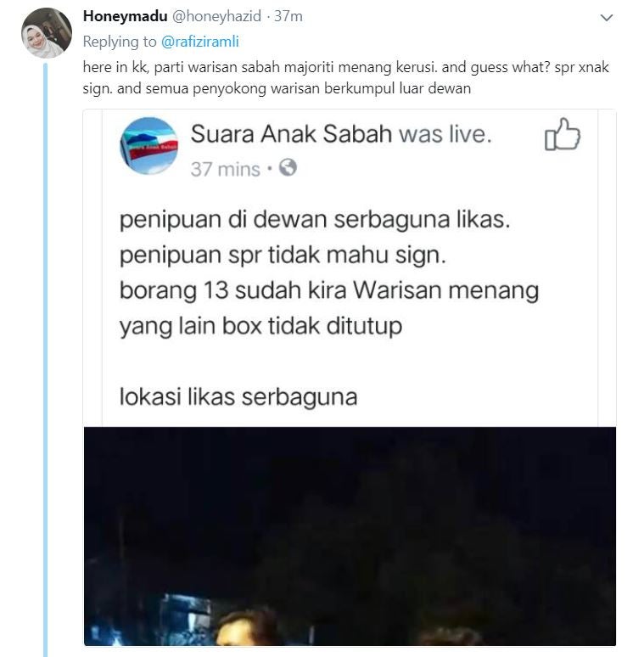The height and width of the screenshot is (657, 644).
Task: Click the tweet text about parti warisan
Action: click(x=346, y=78)
